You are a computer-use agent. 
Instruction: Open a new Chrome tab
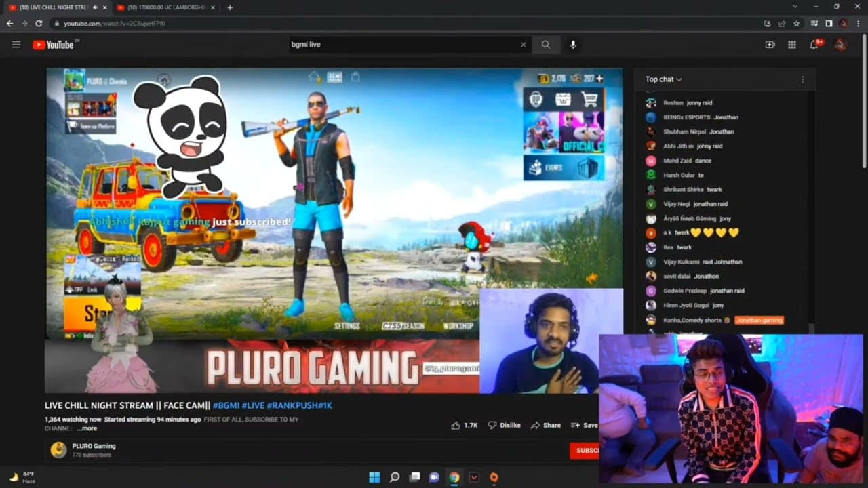tap(230, 7)
